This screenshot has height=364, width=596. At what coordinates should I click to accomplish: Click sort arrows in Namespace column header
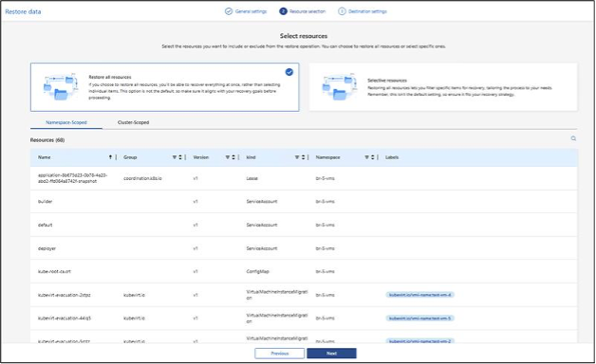point(372,157)
